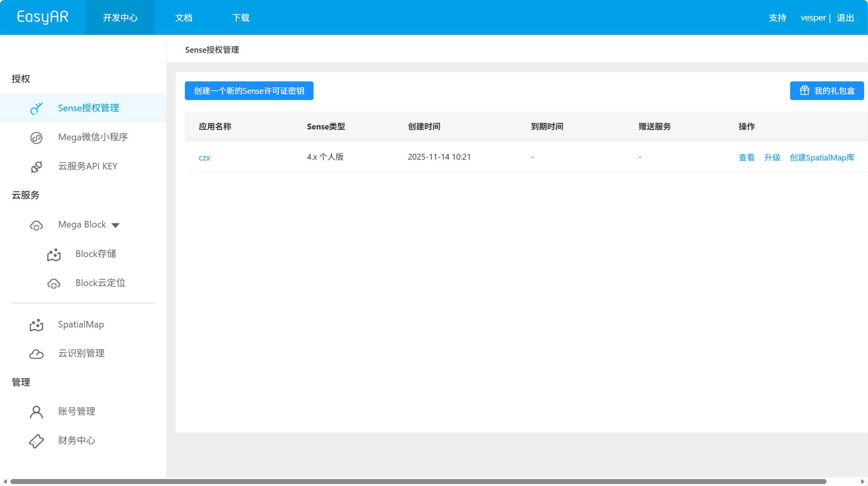Image resolution: width=868 pixels, height=486 pixels.
Task: Open the 下载 menu in the header
Action: tap(241, 18)
